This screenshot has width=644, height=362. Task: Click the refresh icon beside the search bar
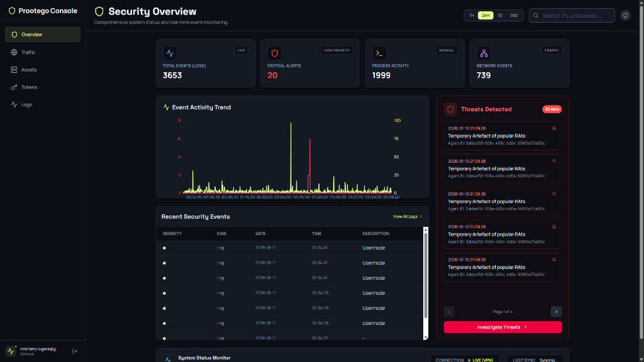pyautogui.click(x=625, y=14)
